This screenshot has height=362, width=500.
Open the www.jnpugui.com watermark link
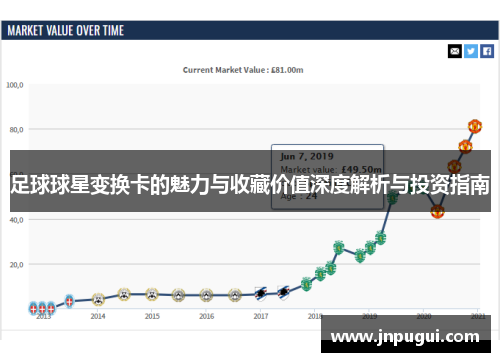coord(405,336)
